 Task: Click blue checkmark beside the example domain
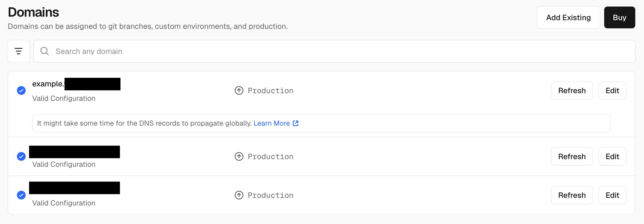[21, 90]
